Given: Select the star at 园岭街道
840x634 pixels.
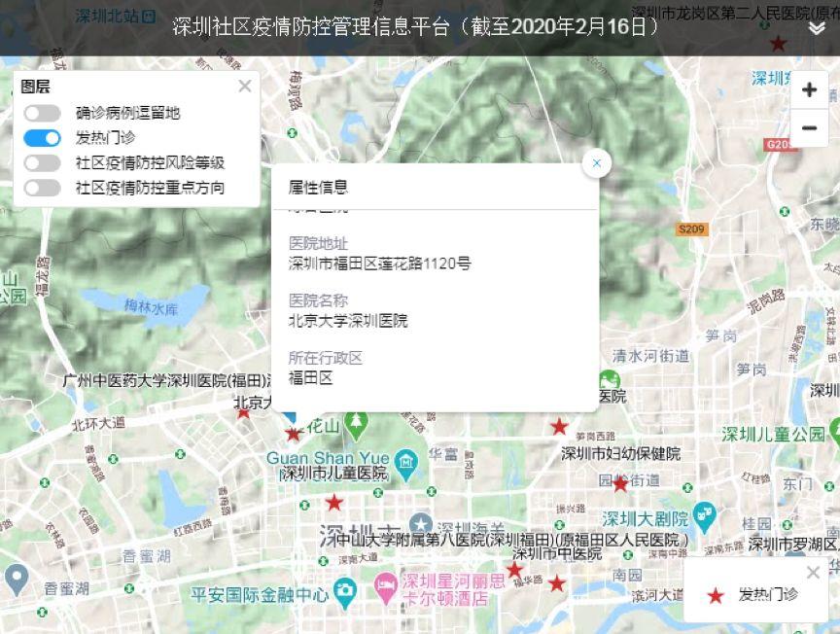Looking at the screenshot, I should coord(620,484).
